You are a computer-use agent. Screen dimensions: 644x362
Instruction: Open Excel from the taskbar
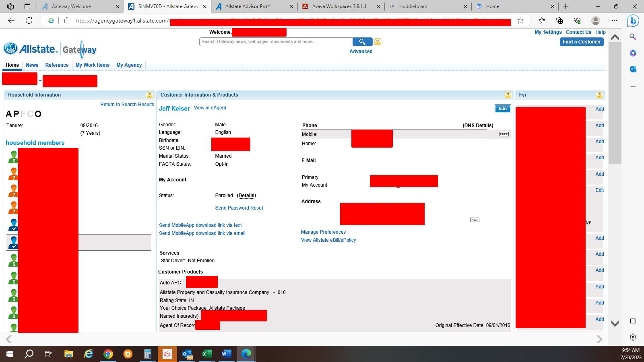pos(206,354)
